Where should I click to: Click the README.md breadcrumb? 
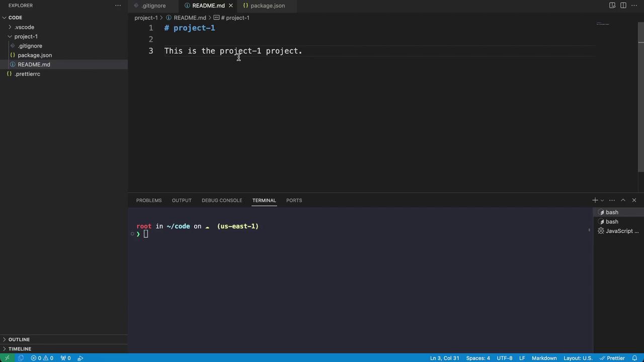pos(190,18)
